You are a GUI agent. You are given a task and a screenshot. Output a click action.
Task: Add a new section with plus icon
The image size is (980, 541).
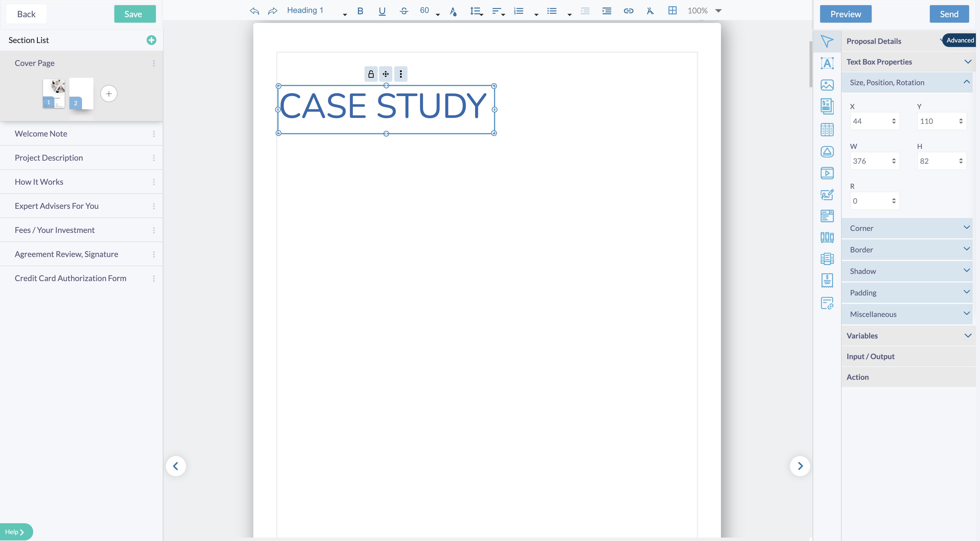(151, 40)
